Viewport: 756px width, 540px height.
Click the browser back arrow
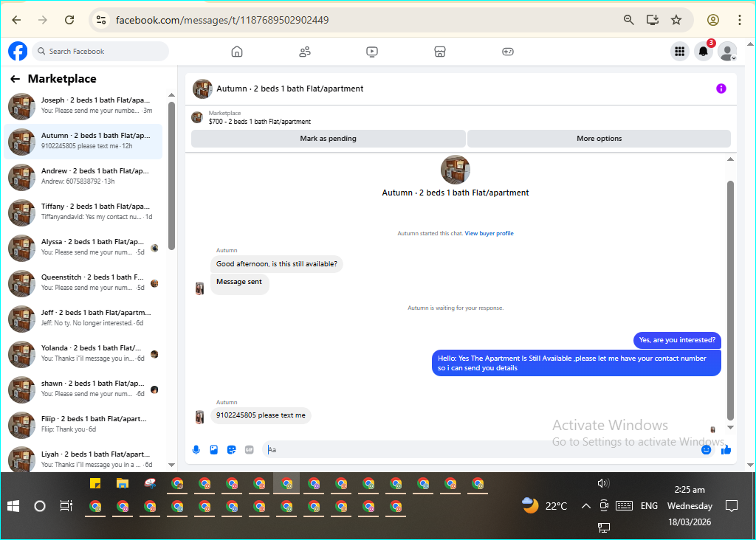click(16, 20)
